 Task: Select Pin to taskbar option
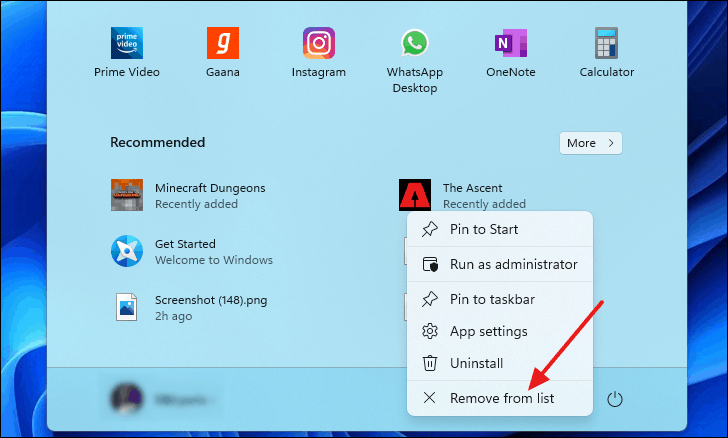coord(500,299)
